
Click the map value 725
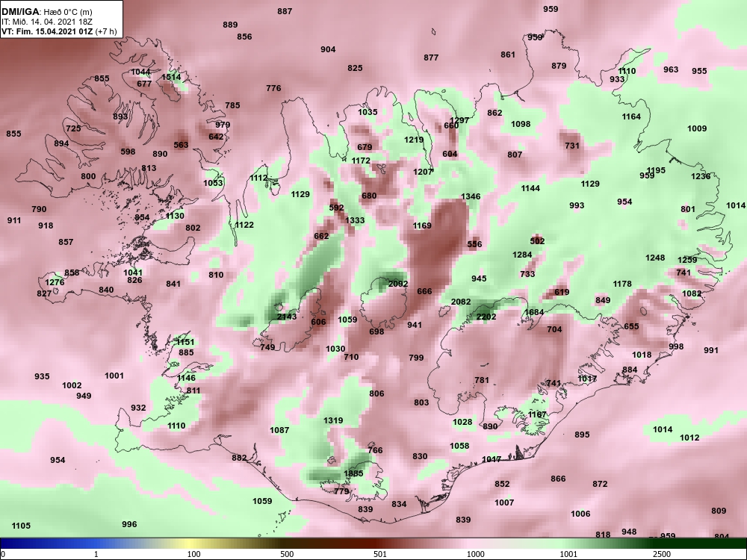73,128
